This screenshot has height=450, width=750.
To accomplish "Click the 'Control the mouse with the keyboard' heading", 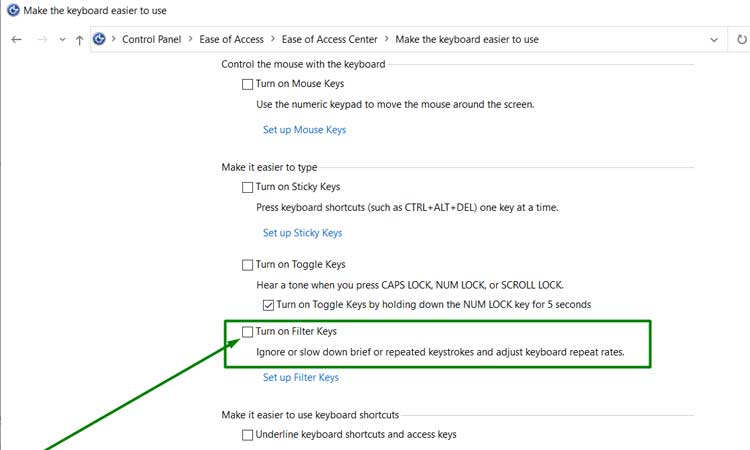I will (x=303, y=64).
